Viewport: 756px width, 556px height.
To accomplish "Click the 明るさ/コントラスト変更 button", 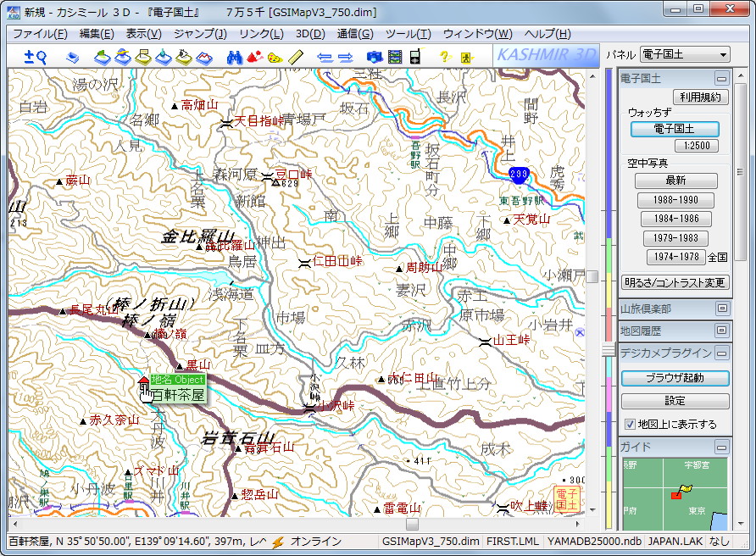I will (x=675, y=282).
